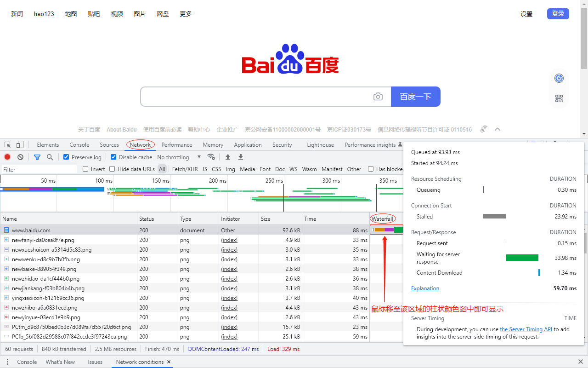The width and height of the screenshot is (588, 368).
Task: Filter requests by Fetch/XHR
Action: click(185, 169)
